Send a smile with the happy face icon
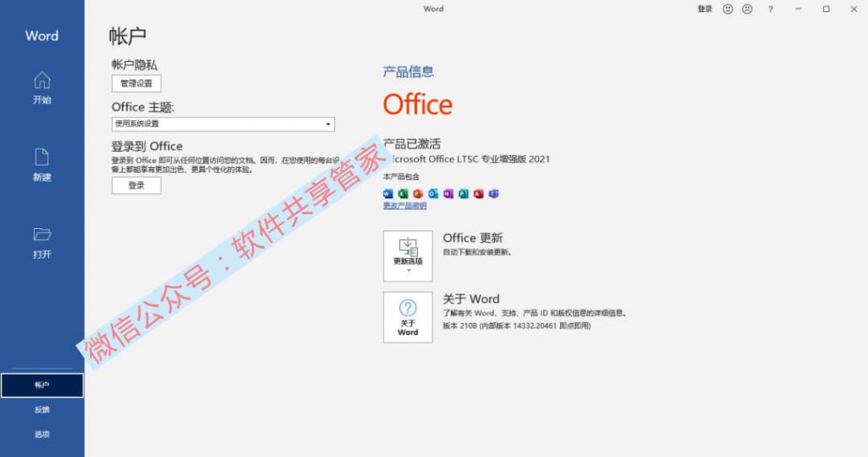 point(728,8)
